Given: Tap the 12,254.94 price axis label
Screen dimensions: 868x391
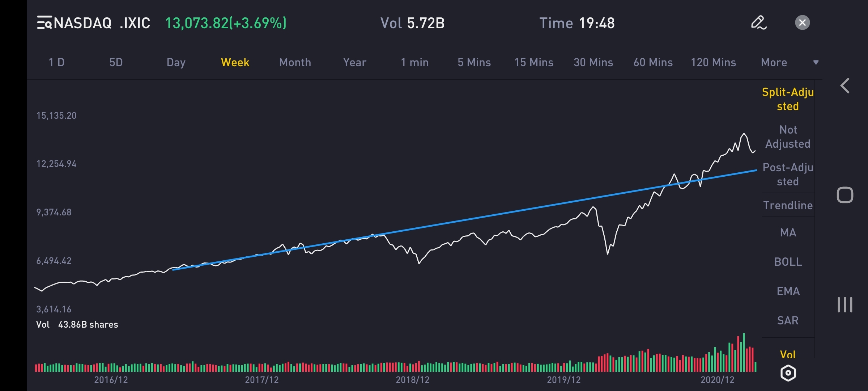Looking at the screenshot, I should click(x=56, y=164).
